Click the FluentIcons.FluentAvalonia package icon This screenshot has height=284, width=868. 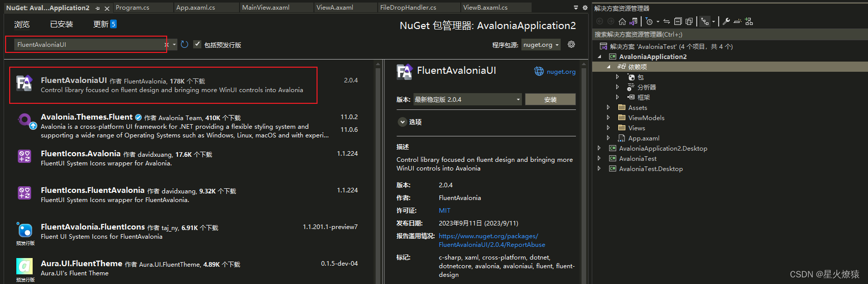tap(24, 193)
